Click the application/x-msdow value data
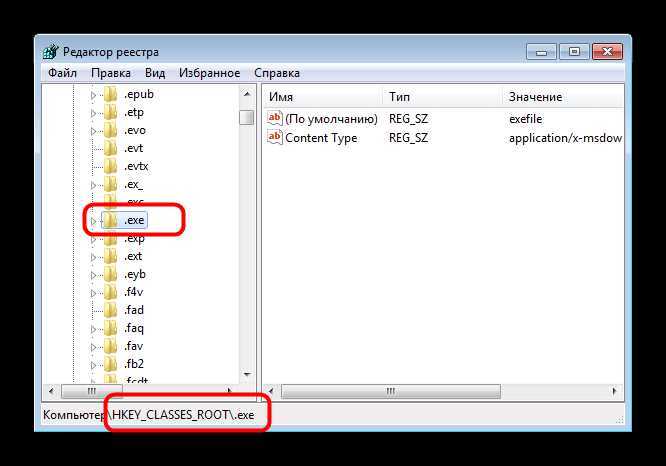This screenshot has width=666, height=466. (x=565, y=138)
